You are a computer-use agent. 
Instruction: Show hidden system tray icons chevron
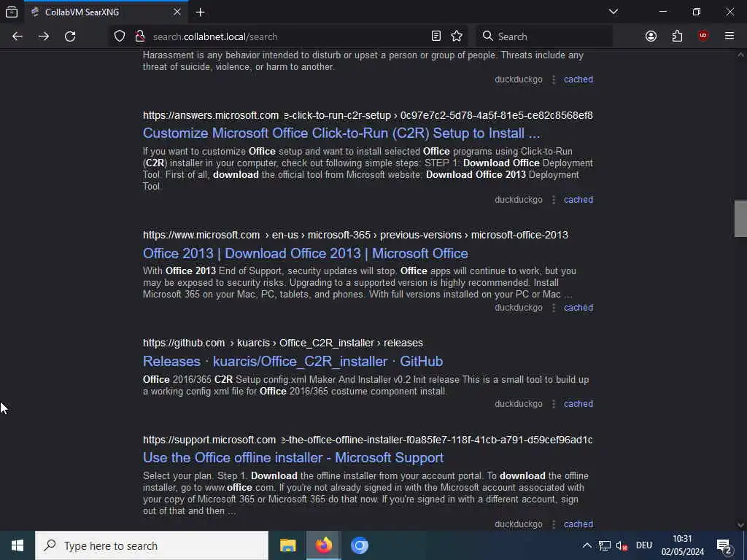(587, 545)
